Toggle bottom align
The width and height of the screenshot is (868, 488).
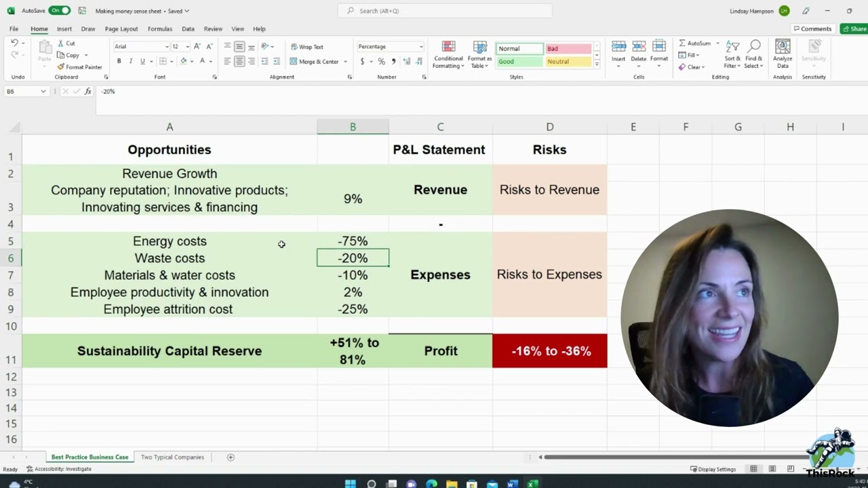251,47
